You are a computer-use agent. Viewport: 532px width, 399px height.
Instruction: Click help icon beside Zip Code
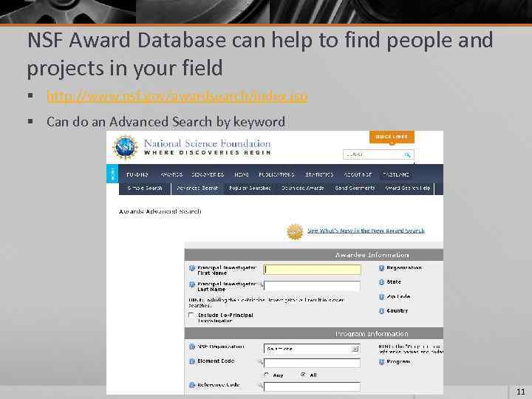click(381, 297)
